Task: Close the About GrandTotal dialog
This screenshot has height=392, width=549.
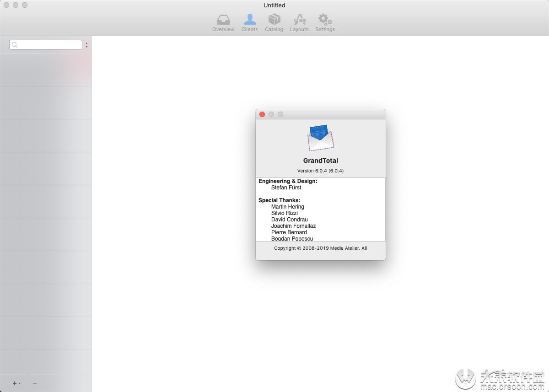Action: (262, 114)
